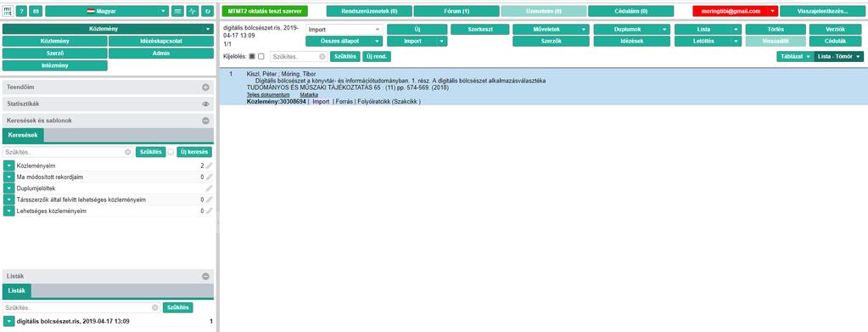868x332 pixels.
Task: Select the Lista - Tömör view
Action: [x=838, y=57]
